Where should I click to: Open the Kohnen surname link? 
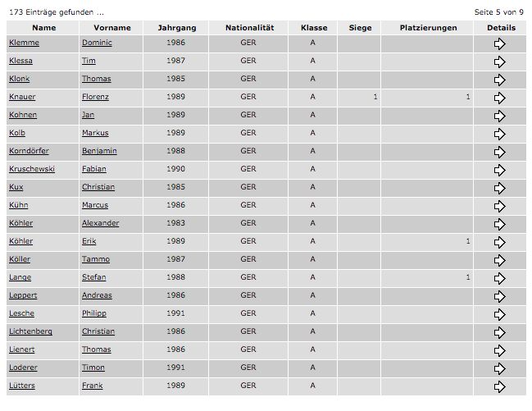coord(23,115)
